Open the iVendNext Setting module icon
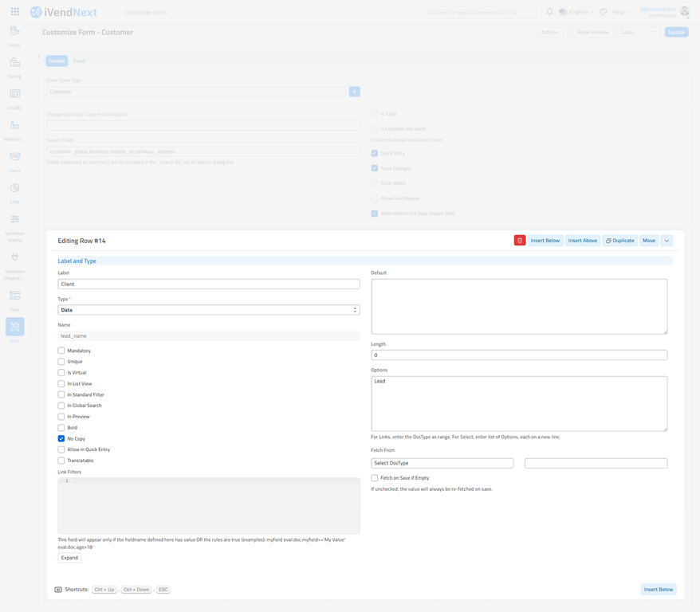Screen dimensions: 700x612 pyautogui.click(x=14, y=218)
